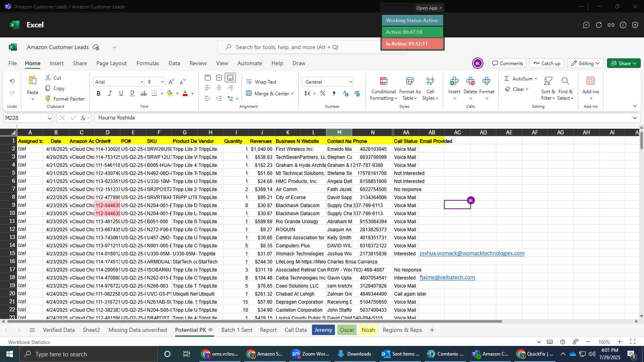644x362 pixels.
Task: Decrease font size with shrink icon
Action: (183, 82)
